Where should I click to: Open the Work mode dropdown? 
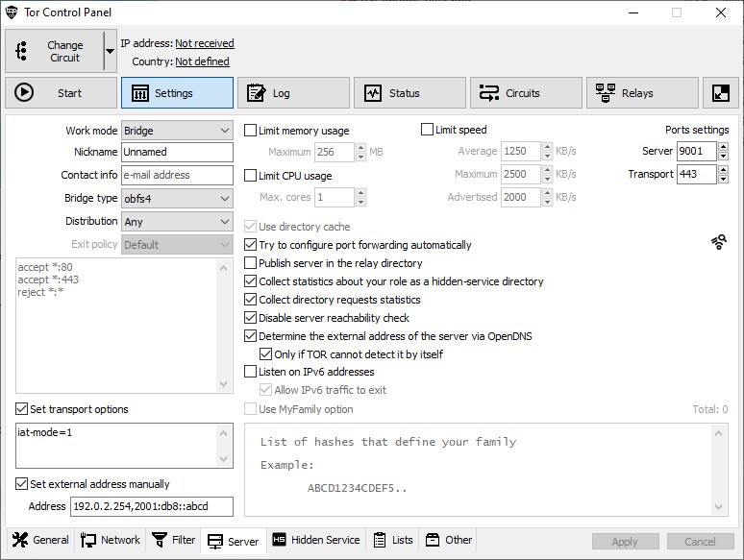click(177, 131)
